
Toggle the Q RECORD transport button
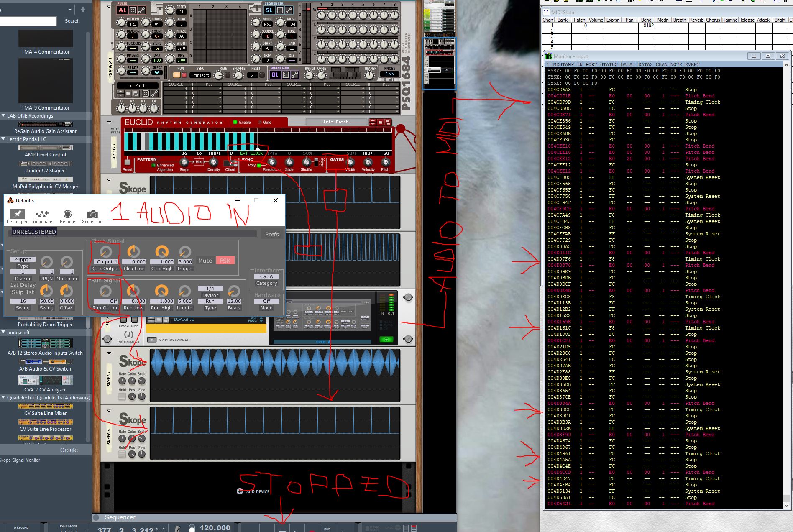(21, 527)
